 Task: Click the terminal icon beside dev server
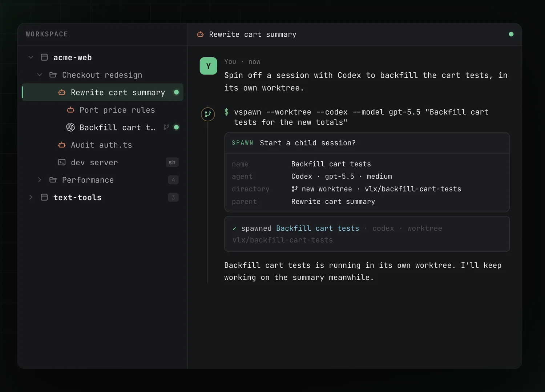click(62, 162)
